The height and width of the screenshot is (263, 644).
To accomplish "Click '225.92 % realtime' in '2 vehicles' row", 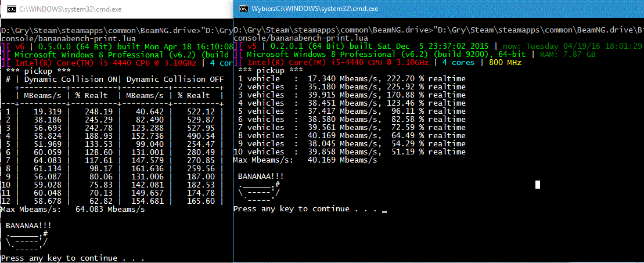I will pyautogui.click(x=425, y=87).
